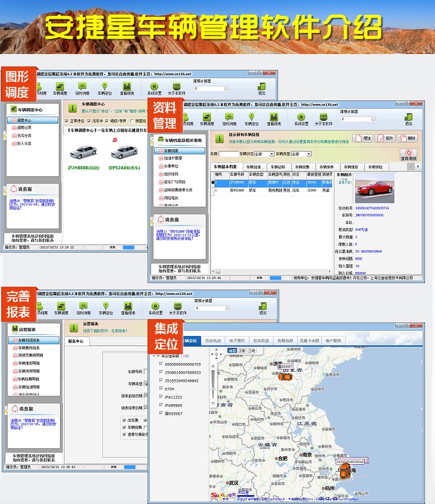Uncheck vehicle 250801000700003З in locate list
Viewport: 435px width, 504px height.
161,372
